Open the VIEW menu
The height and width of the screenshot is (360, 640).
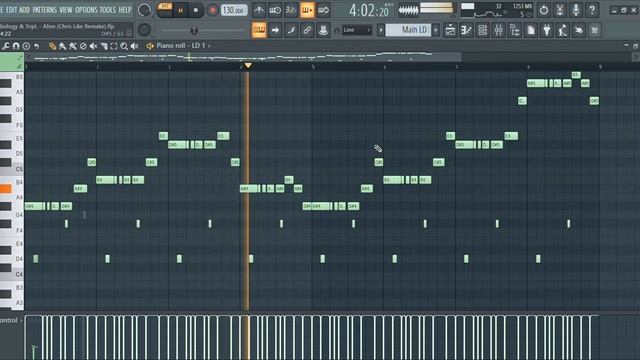(x=66, y=9)
